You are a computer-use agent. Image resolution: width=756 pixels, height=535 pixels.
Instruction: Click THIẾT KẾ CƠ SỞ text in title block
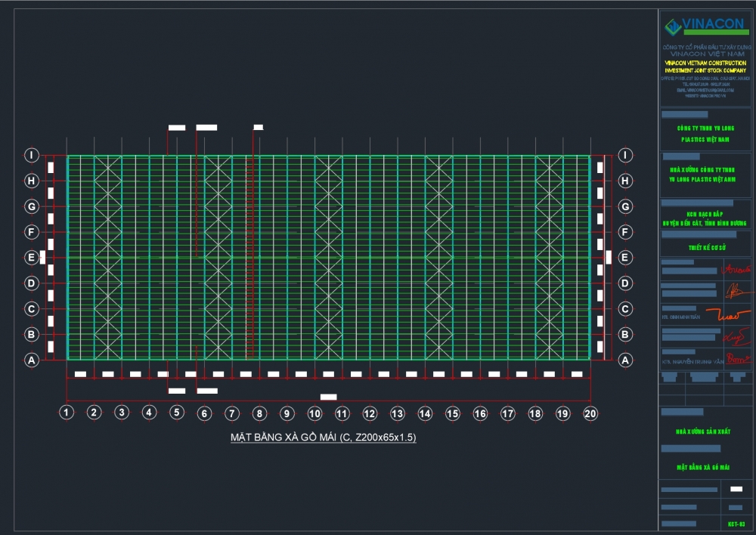705,247
